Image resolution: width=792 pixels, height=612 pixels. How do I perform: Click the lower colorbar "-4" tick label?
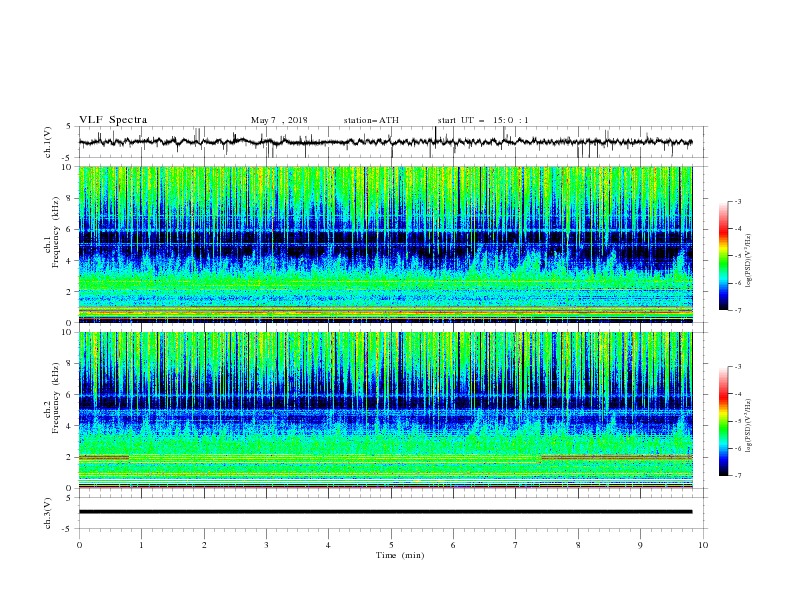pyautogui.click(x=737, y=394)
